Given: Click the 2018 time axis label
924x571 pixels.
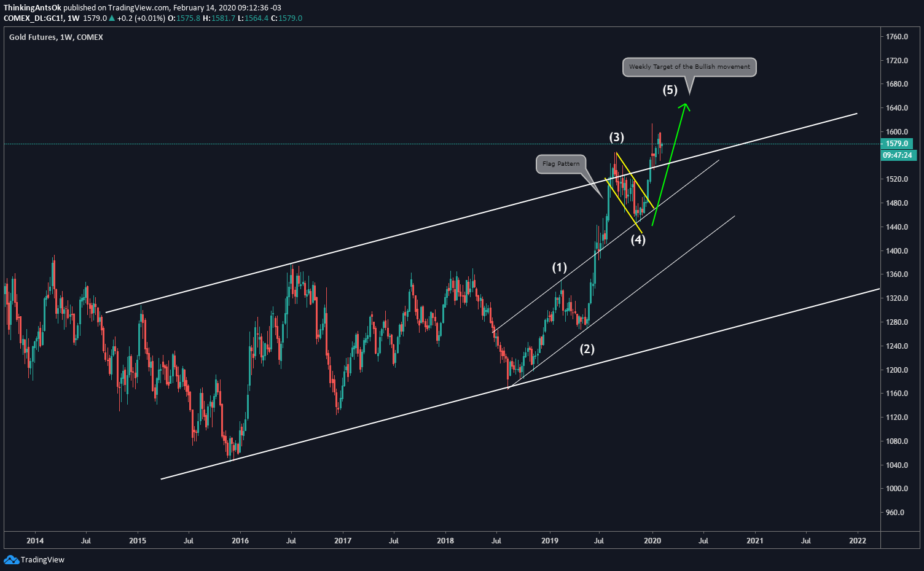Looking at the screenshot, I should (445, 541).
